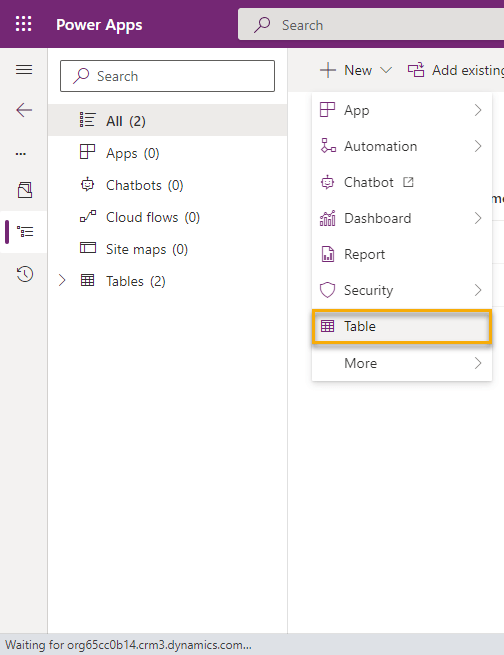Click the App icon in New menu
The image size is (504, 655).
pyautogui.click(x=327, y=110)
